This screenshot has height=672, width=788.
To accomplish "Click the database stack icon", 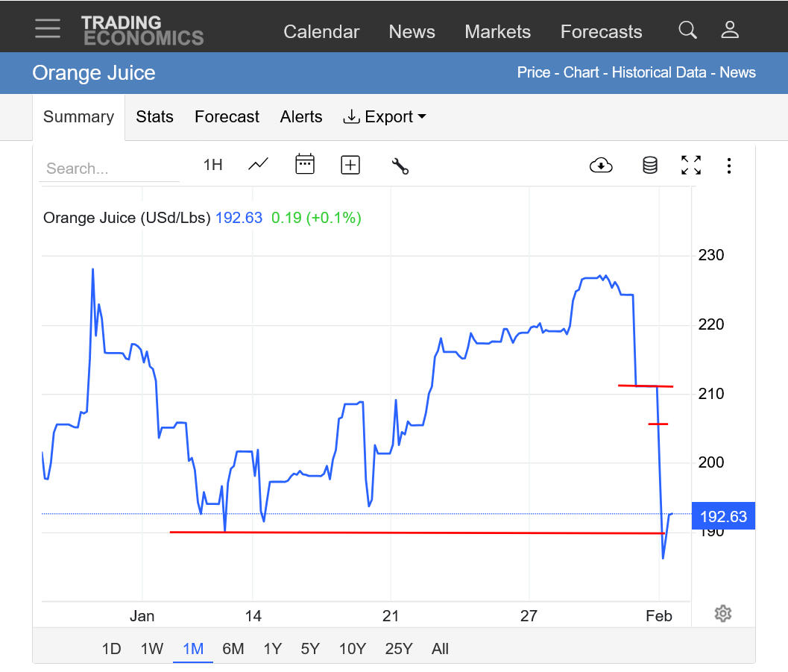I will click(x=650, y=166).
